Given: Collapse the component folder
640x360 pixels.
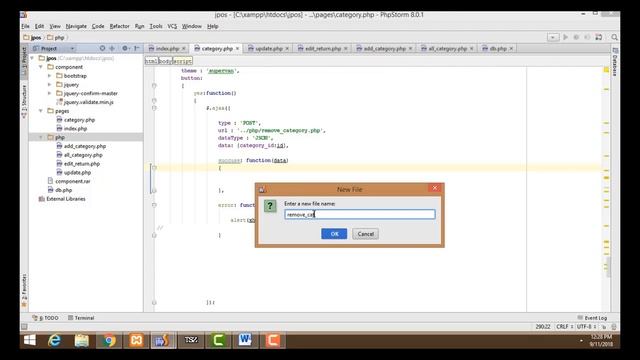Looking at the screenshot, I should coord(41,67).
